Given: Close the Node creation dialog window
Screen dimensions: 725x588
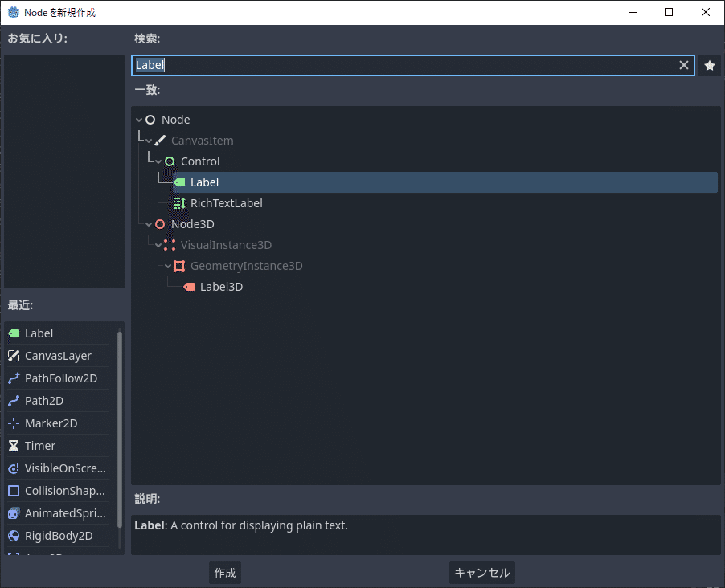Looking at the screenshot, I should pyautogui.click(x=705, y=13).
